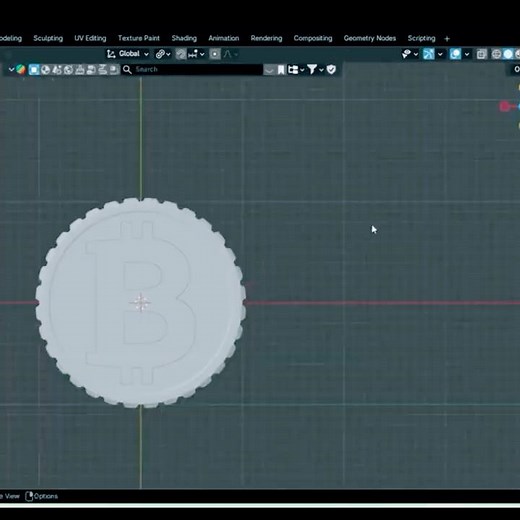Viewport: 520px width, 520px height.
Task: Open the Sculpting workspace tab
Action: [48, 38]
